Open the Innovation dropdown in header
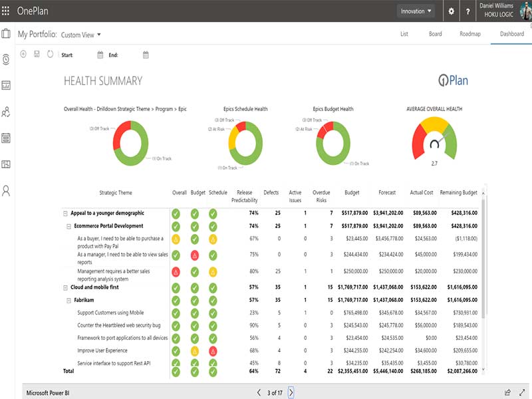This screenshot has width=532, height=399. point(416,11)
